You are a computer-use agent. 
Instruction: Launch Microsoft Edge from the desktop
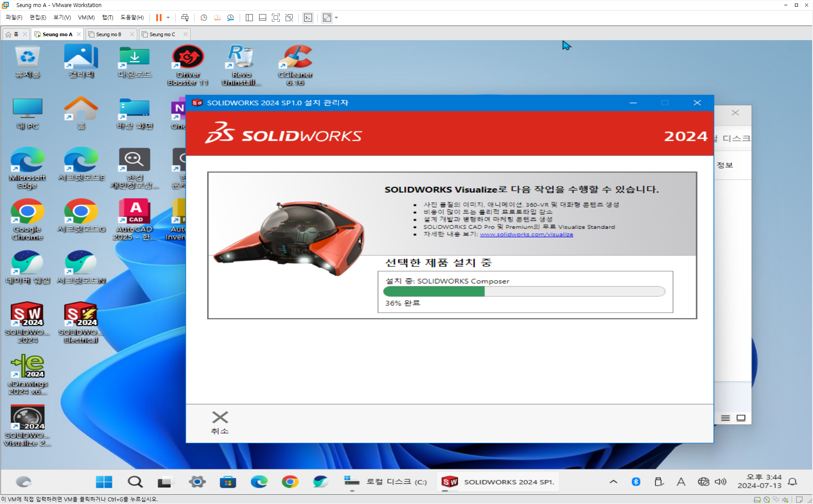[x=27, y=168]
